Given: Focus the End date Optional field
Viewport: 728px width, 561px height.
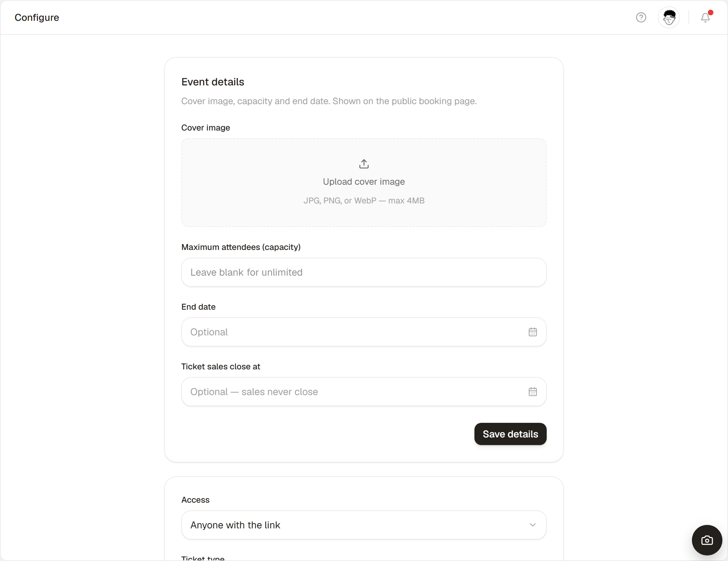Looking at the screenshot, I should [364, 332].
